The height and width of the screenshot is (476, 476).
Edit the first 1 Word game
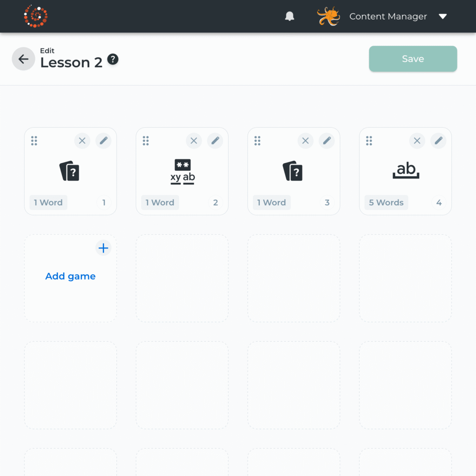tap(103, 140)
